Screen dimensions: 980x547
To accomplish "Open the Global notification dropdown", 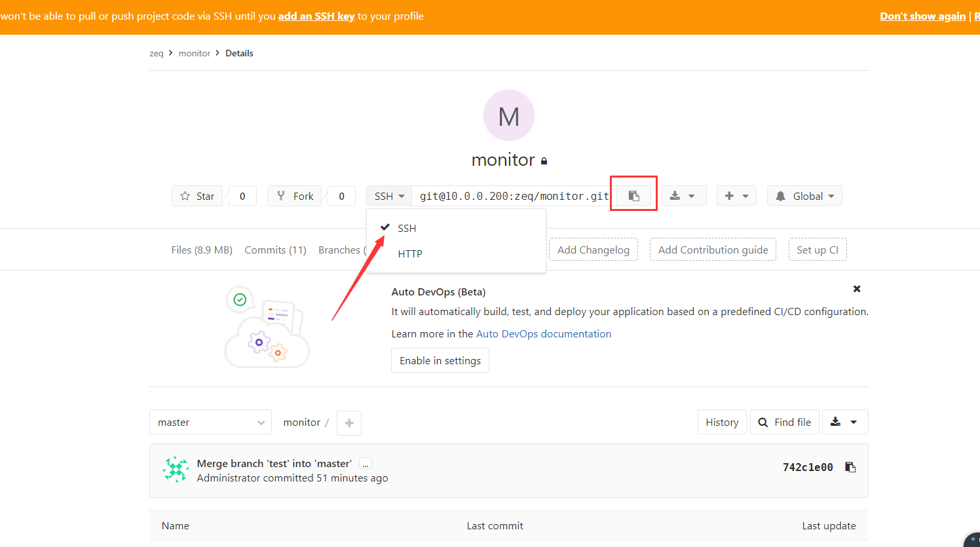I will pos(804,196).
